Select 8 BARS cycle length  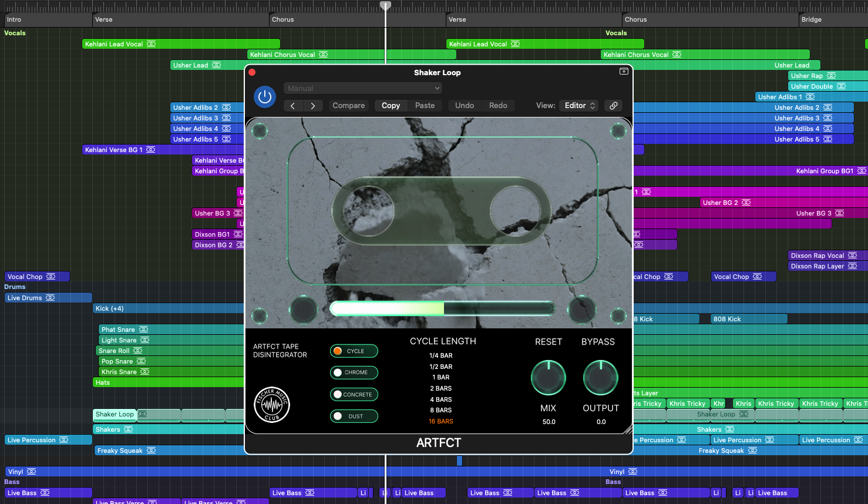point(441,410)
